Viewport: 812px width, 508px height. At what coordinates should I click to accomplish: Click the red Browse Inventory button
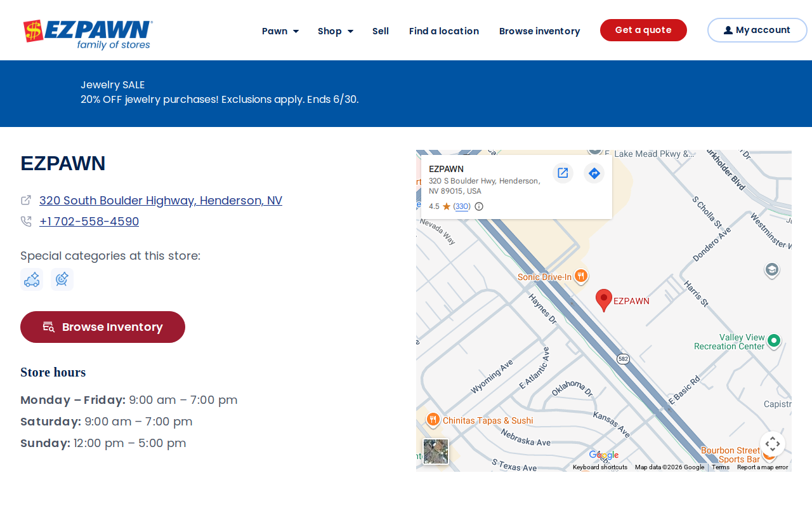(x=103, y=327)
